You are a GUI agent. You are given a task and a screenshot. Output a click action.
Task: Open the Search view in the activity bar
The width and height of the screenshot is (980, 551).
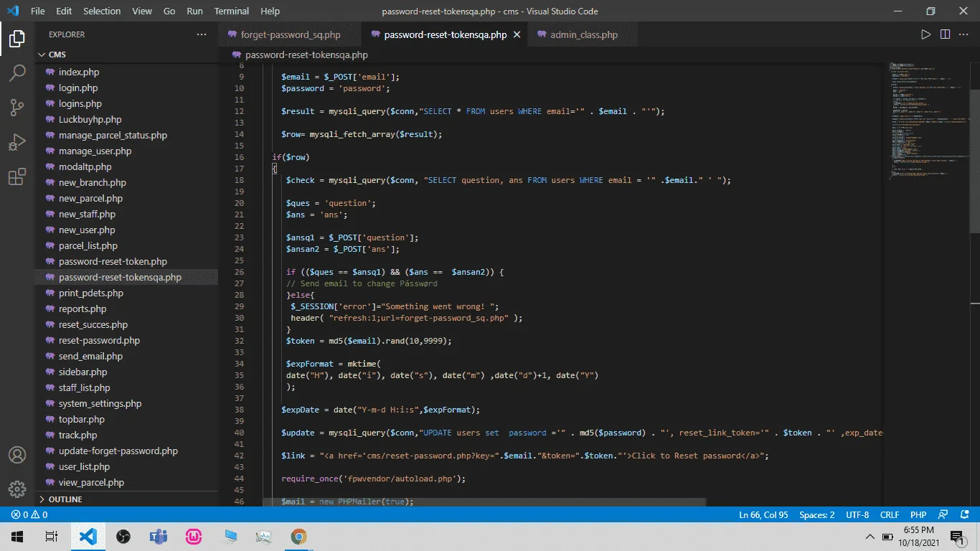coord(17,73)
